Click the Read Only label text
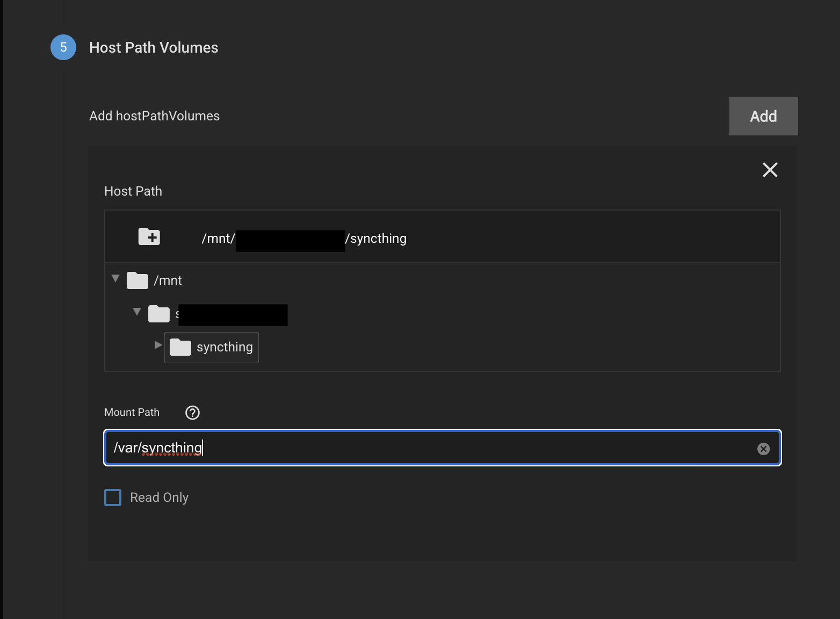This screenshot has width=840, height=619. click(x=159, y=498)
